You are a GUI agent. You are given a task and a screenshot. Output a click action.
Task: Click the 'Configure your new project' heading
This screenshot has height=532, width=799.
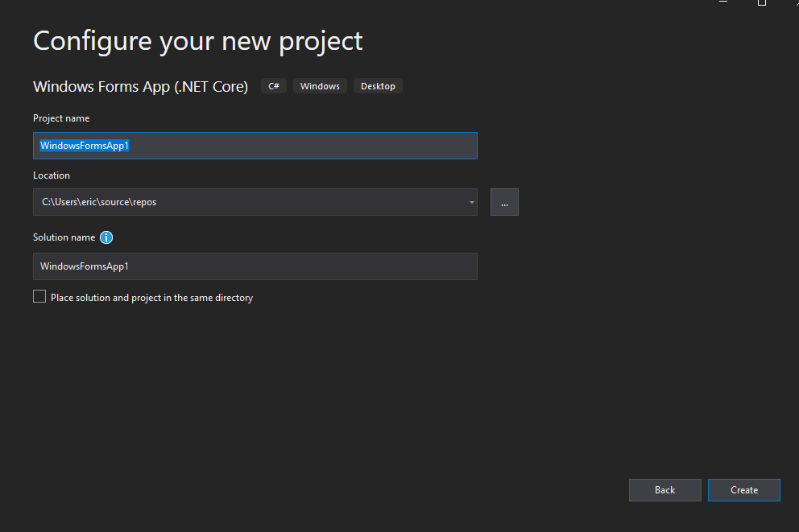pos(197,41)
